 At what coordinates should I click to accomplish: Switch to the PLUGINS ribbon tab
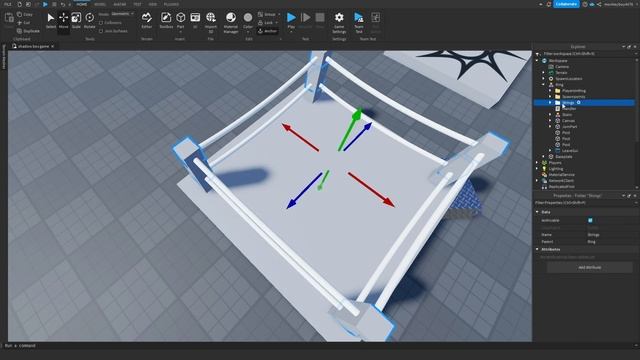tap(171, 4)
